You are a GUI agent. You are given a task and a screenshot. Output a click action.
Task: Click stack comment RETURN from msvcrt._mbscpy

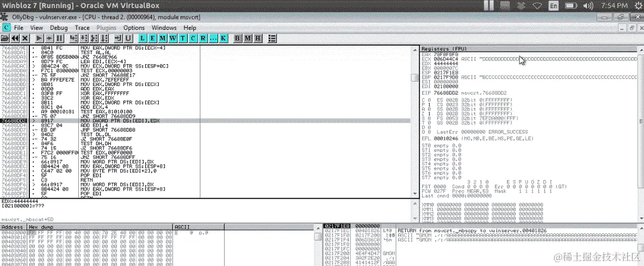click(x=472, y=231)
